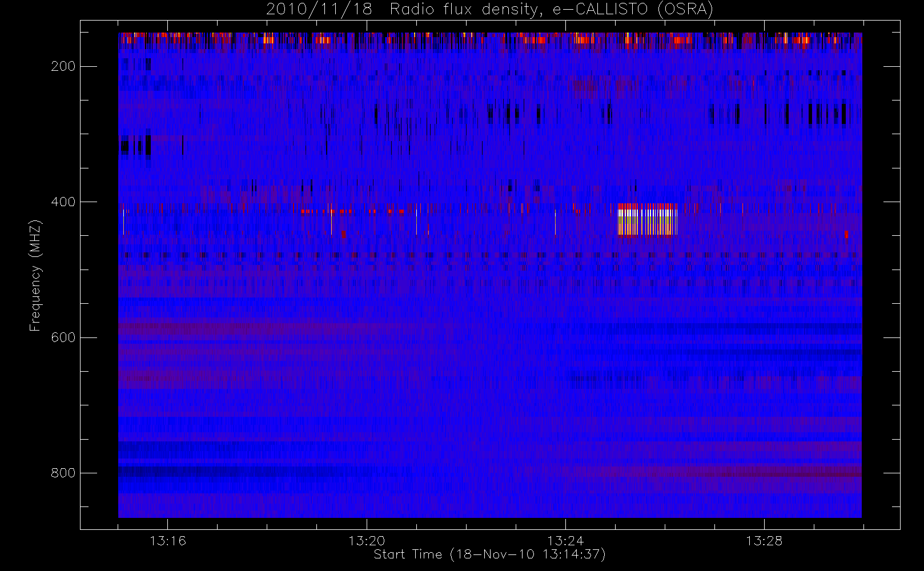
Task: Click the 13:24 time tick label
Action: tap(565, 540)
